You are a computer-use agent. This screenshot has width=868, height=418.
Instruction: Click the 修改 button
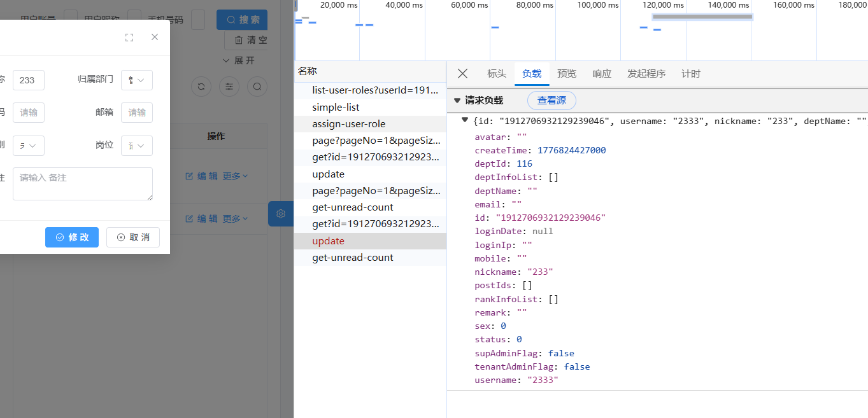(x=72, y=237)
